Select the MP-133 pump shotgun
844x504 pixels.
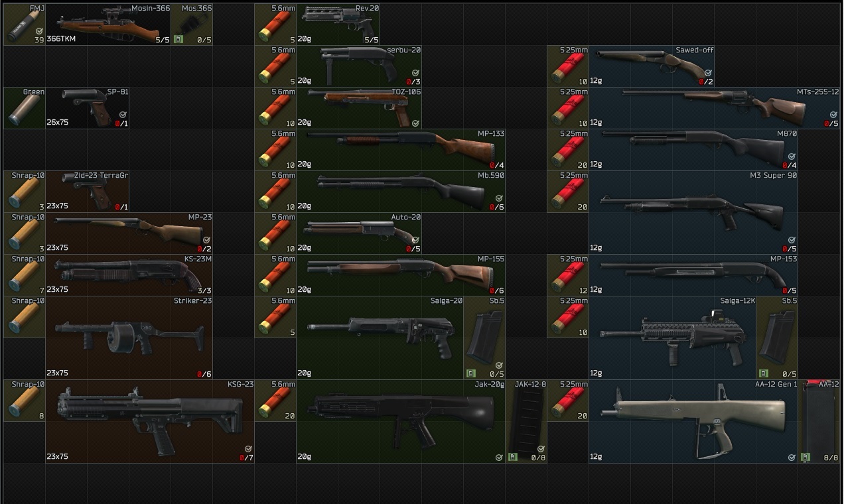[401, 149]
